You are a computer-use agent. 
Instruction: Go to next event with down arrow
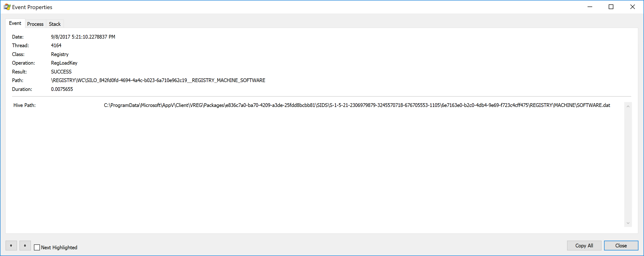25,246
